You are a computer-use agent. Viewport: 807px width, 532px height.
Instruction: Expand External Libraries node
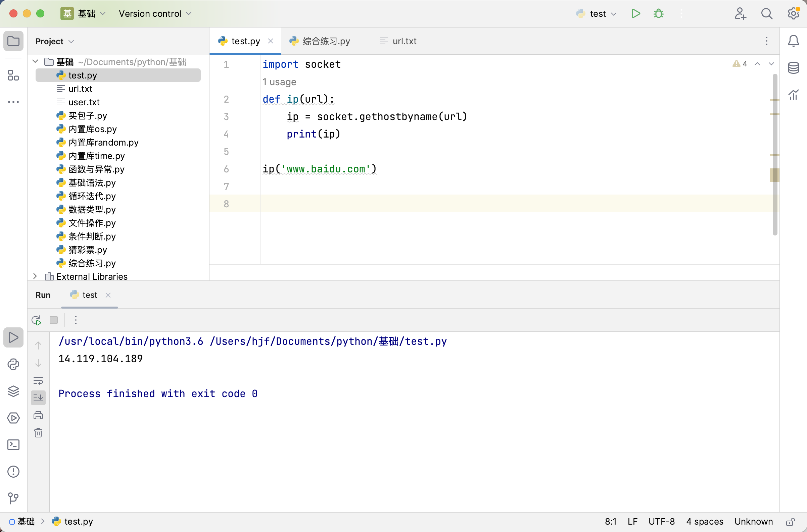(x=35, y=276)
